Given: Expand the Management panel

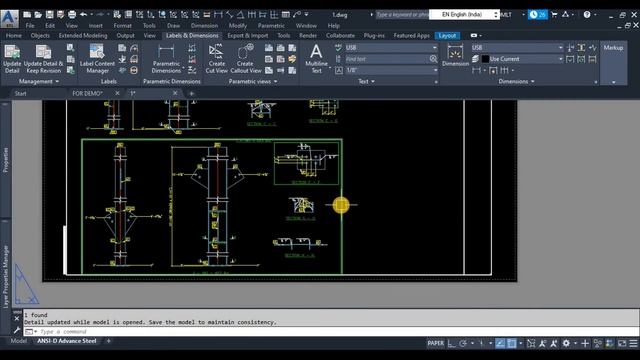Looking at the screenshot, I should point(39,82).
